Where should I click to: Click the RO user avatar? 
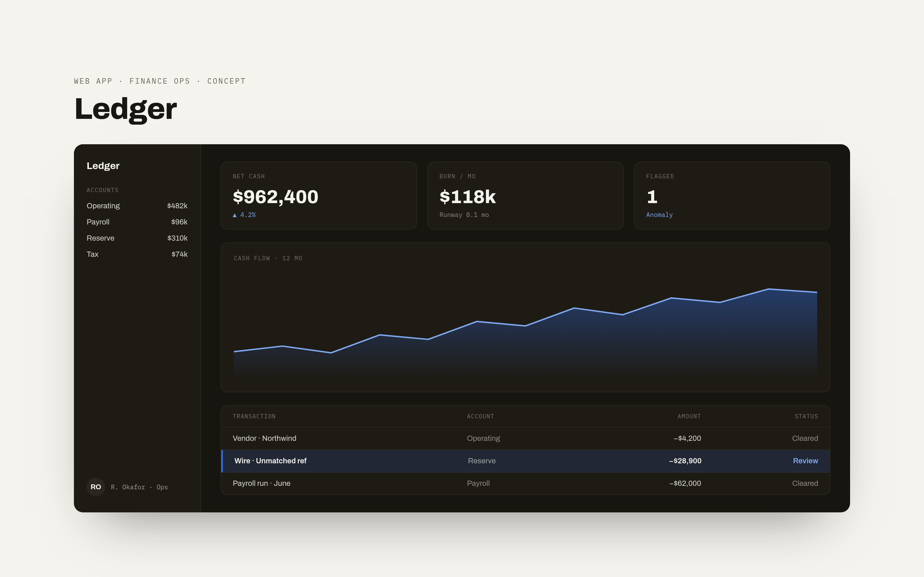pos(96,487)
